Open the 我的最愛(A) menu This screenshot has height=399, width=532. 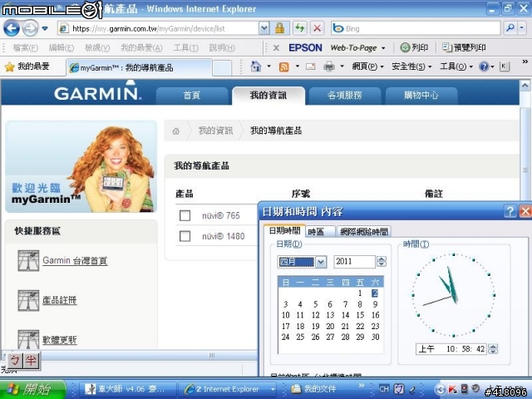tap(141, 48)
